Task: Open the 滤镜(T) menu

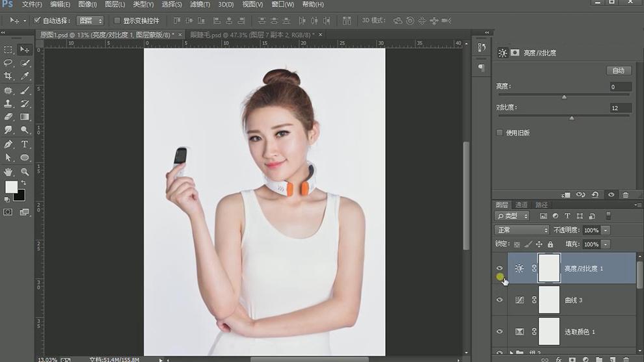Action: [200, 5]
